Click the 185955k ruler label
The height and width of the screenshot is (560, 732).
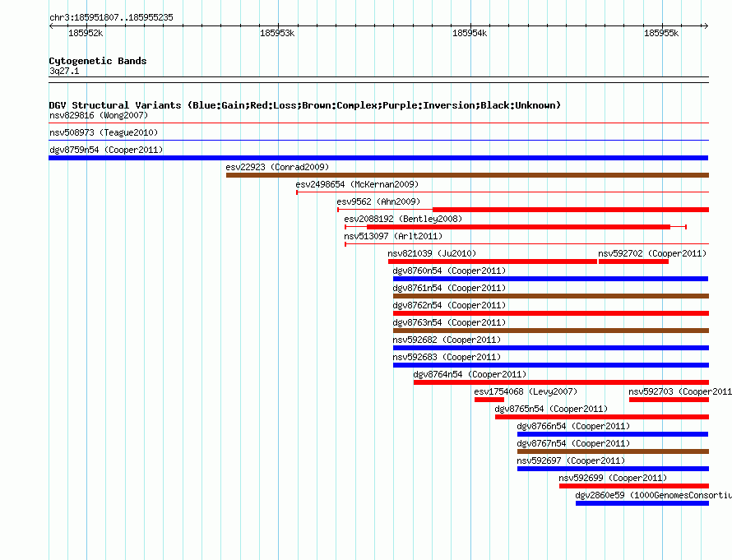click(661, 33)
